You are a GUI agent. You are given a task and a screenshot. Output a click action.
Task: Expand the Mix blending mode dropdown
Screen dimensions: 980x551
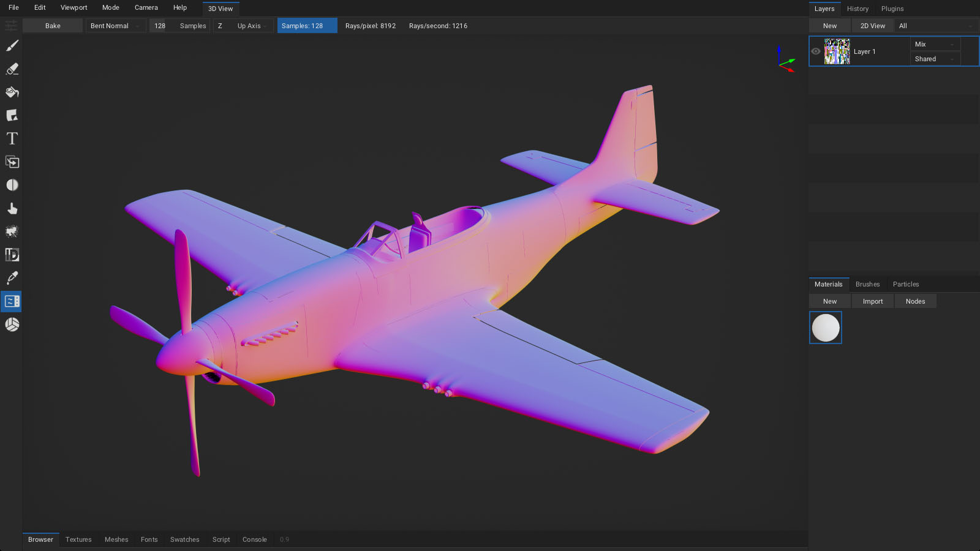(x=935, y=44)
